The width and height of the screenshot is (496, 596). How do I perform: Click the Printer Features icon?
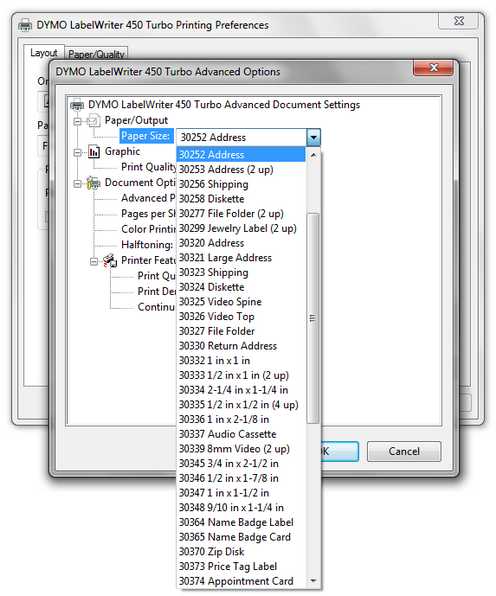pyautogui.click(x=110, y=260)
